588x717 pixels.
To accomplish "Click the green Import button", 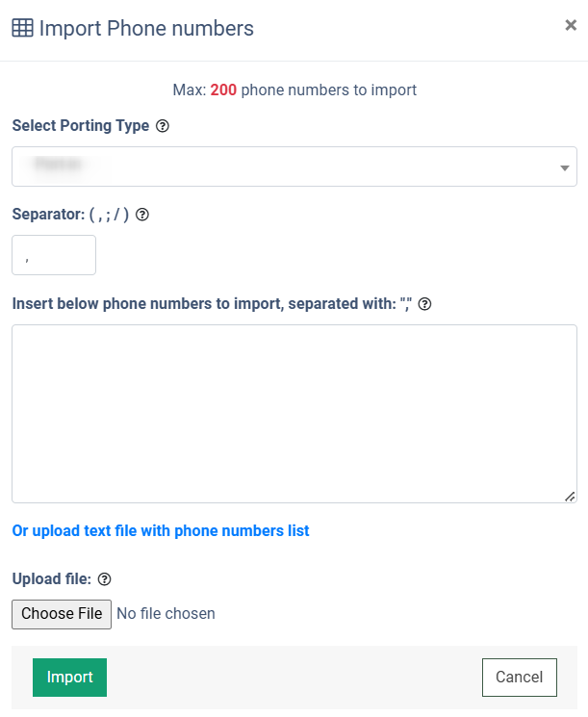I will [69, 678].
